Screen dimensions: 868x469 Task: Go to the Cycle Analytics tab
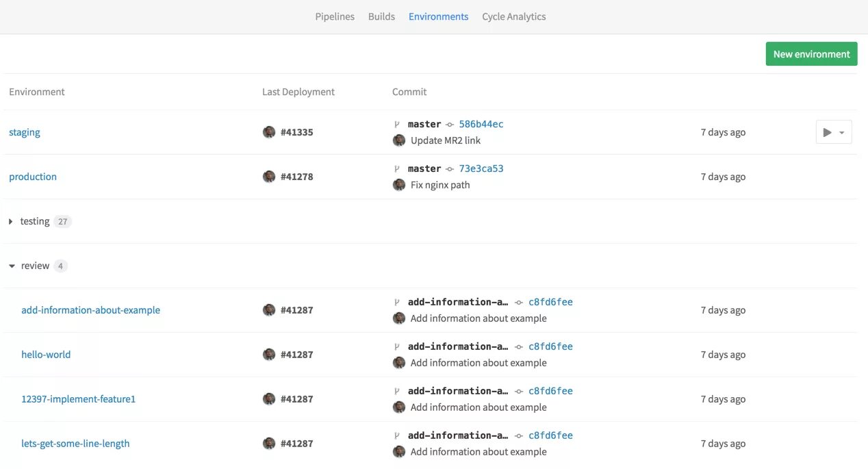click(513, 16)
